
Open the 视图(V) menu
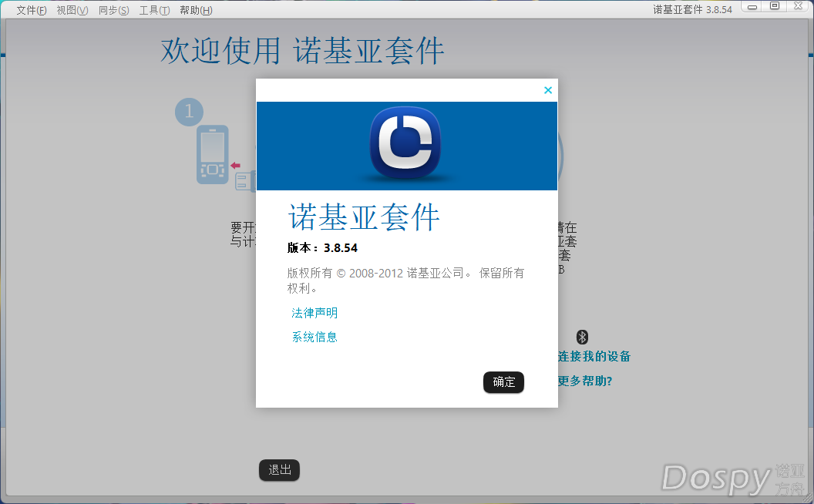pos(72,10)
